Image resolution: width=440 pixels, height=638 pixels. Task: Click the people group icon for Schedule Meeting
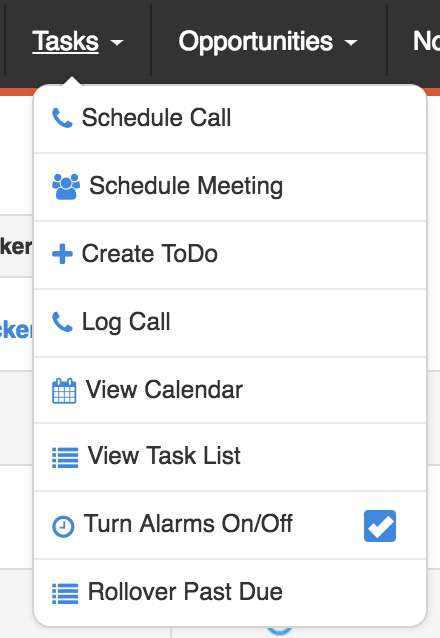[x=66, y=187]
